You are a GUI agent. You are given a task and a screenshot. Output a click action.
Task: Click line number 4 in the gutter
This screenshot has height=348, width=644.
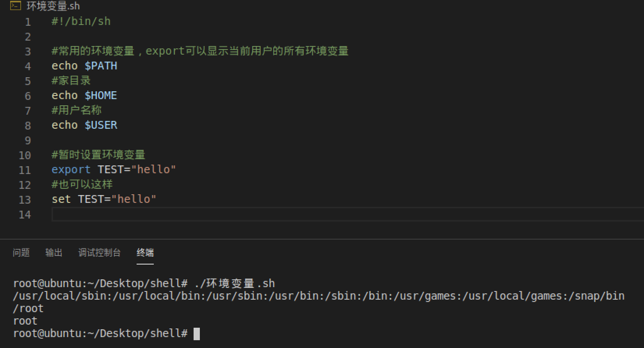tap(28, 66)
